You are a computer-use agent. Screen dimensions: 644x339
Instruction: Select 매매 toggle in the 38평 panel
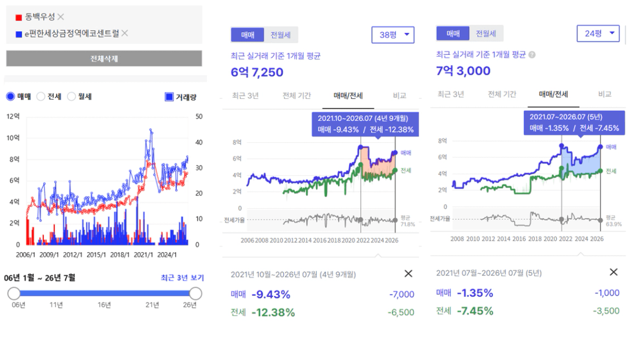[247, 35]
